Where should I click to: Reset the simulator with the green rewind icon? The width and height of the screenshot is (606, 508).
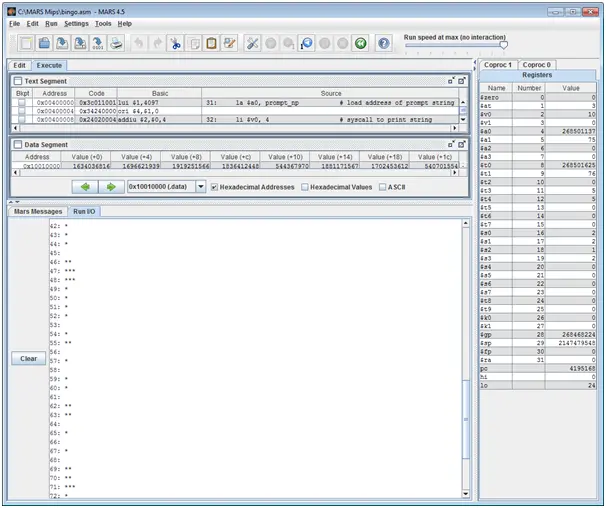click(360, 43)
